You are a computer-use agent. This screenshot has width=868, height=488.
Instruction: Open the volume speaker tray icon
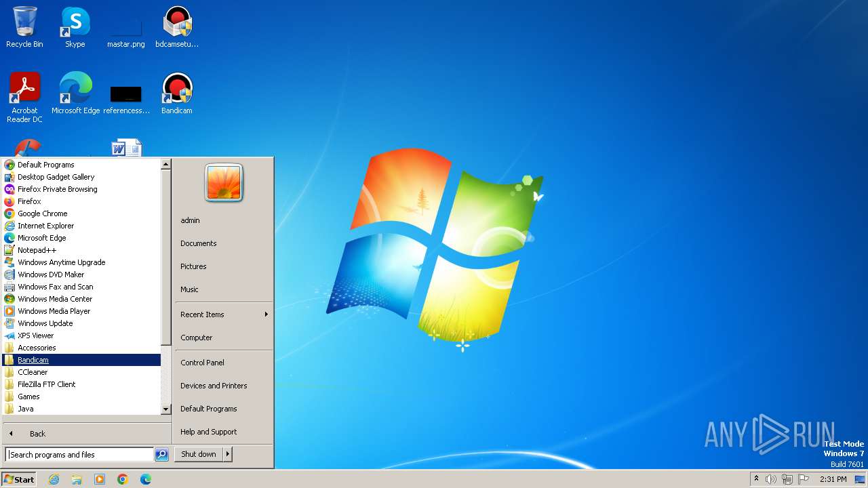click(771, 479)
